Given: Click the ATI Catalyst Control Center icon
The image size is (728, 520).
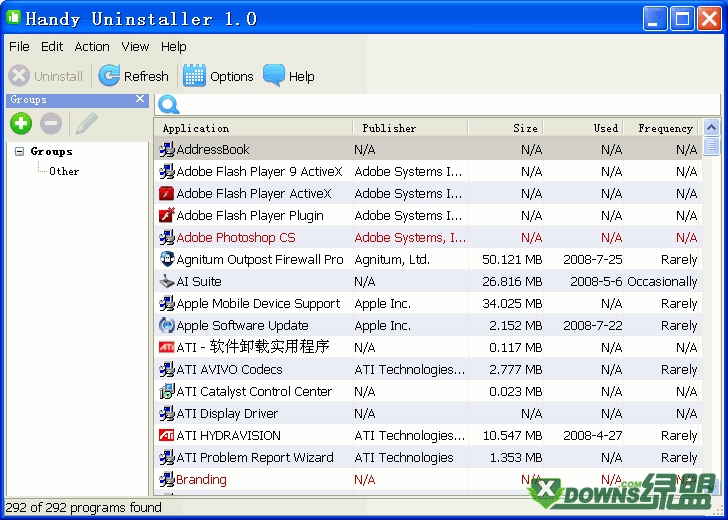Looking at the screenshot, I should pos(167,391).
